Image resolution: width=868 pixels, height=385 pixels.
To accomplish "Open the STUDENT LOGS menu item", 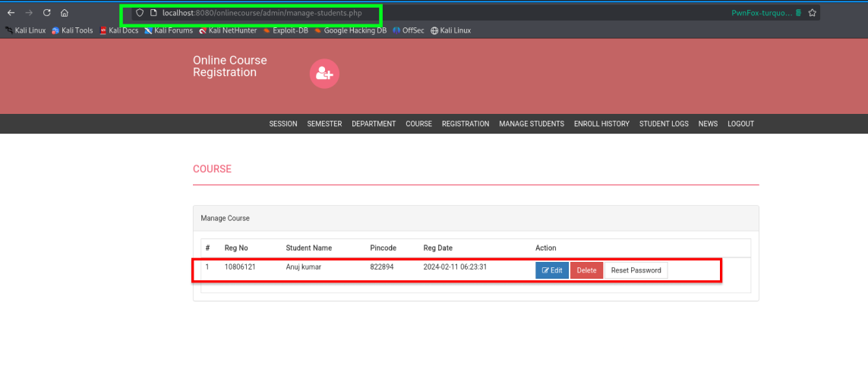I will (x=664, y=124).
